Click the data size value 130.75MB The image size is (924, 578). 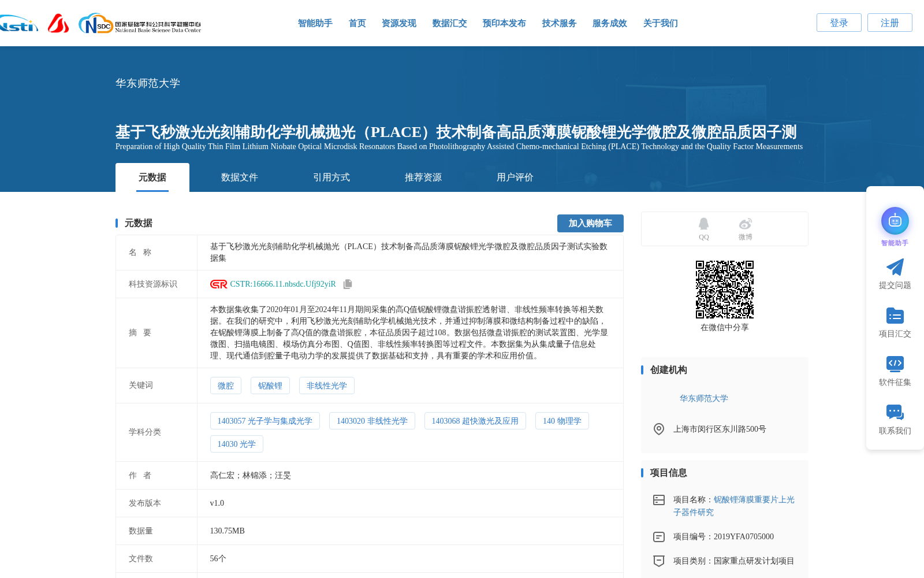228,531
